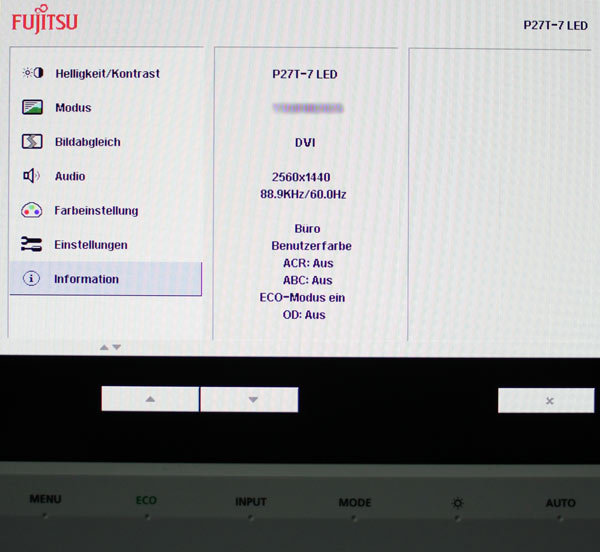Image resolution: width=600 pixels, height=552 pixels.
Task: Click the ECO-Modus ein text
Action: pyautogui.click(x=302, y=298)
